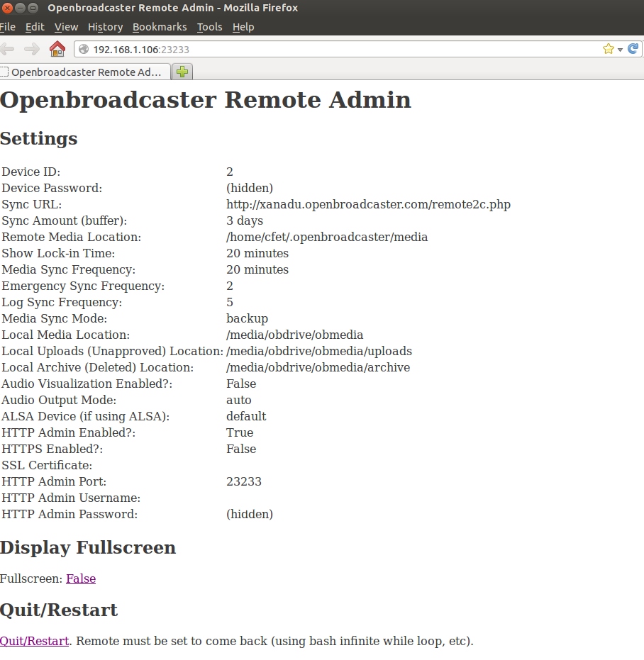Toggle fullscreen via the False link
This screenshot has width=644, height=660.
coord(81,578)
